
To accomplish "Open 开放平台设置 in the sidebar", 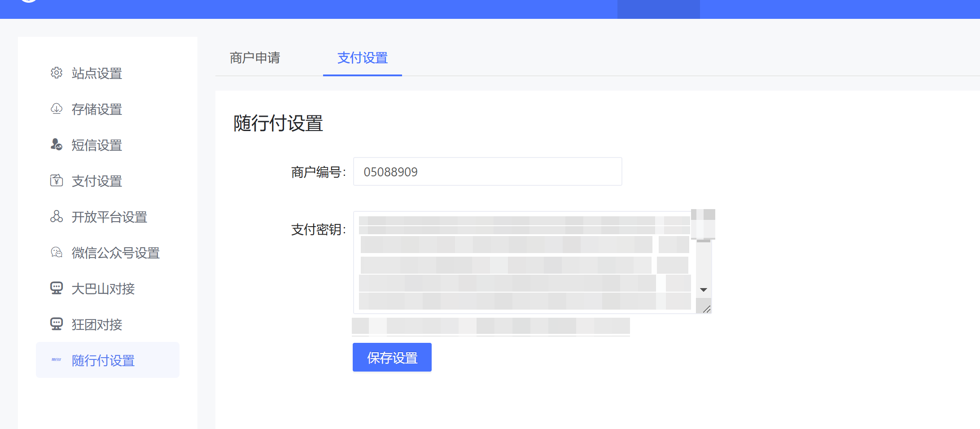I will click(x=109, y=217).
